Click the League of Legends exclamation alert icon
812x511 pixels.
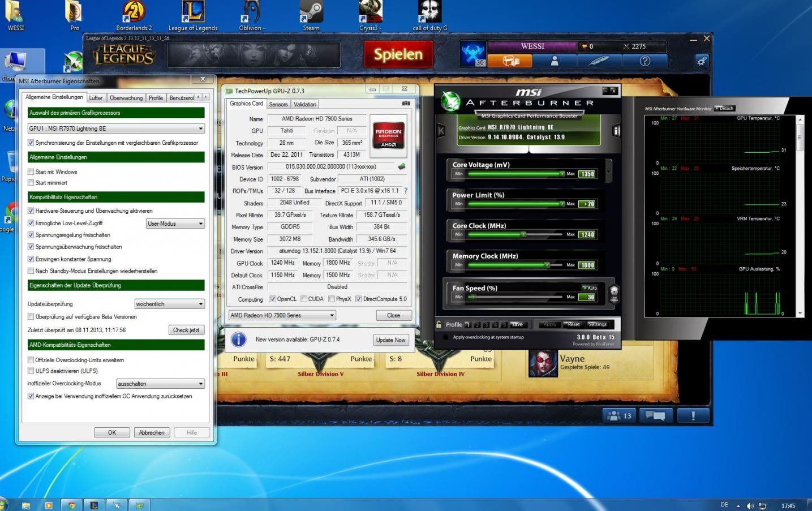(x=693, y=415)
